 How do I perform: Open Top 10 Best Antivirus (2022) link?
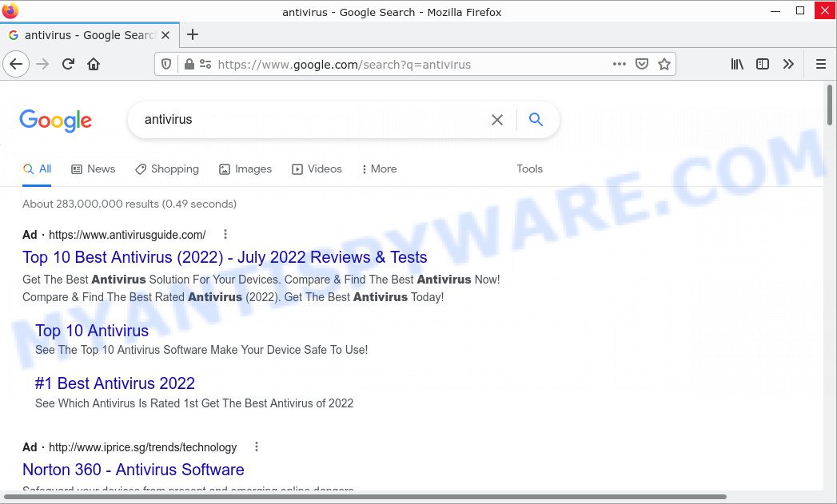click(225, 257)
